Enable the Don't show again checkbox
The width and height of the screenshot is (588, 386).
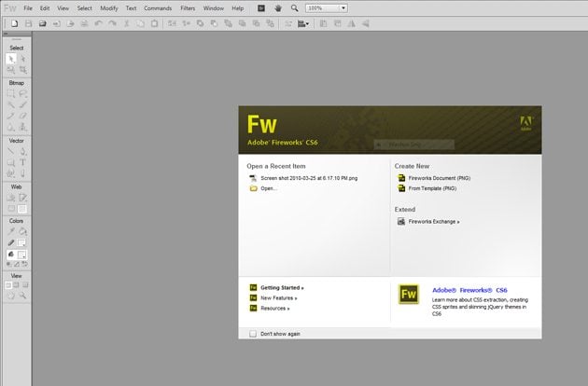pos(253,333)
